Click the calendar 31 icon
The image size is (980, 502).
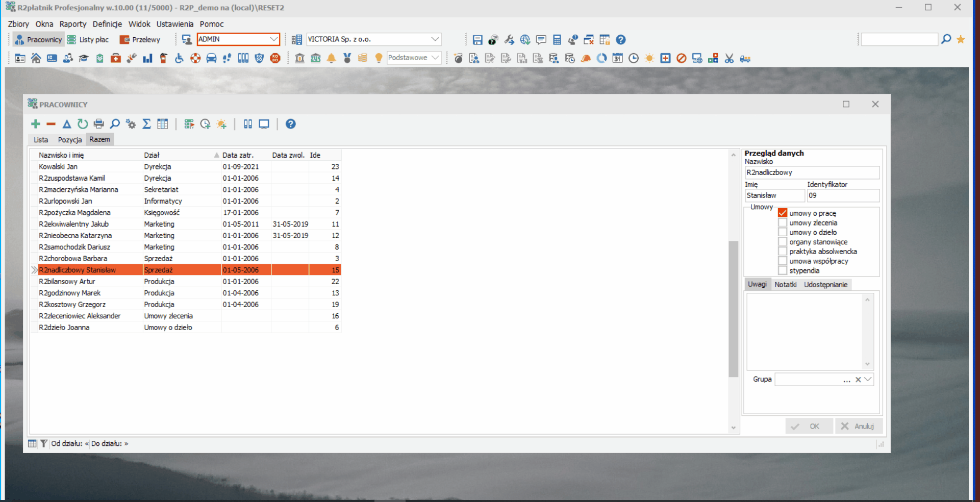coord(618,58)
